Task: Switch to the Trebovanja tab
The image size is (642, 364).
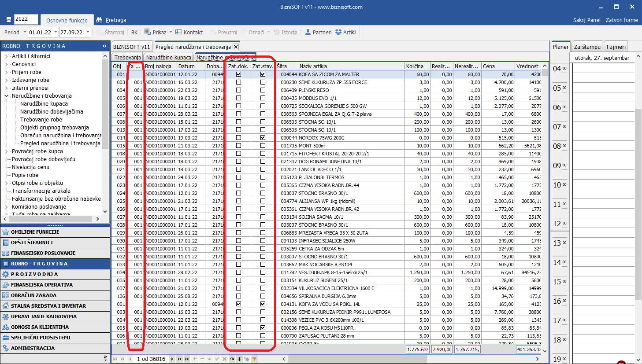Action: [x=128, y=57]
